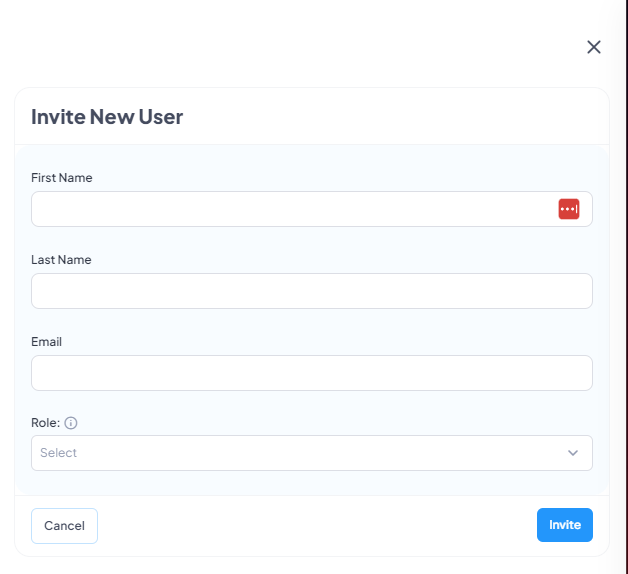Click the First Name label
The height and width of the screenshot is (574, 628).
coord(62,177)
